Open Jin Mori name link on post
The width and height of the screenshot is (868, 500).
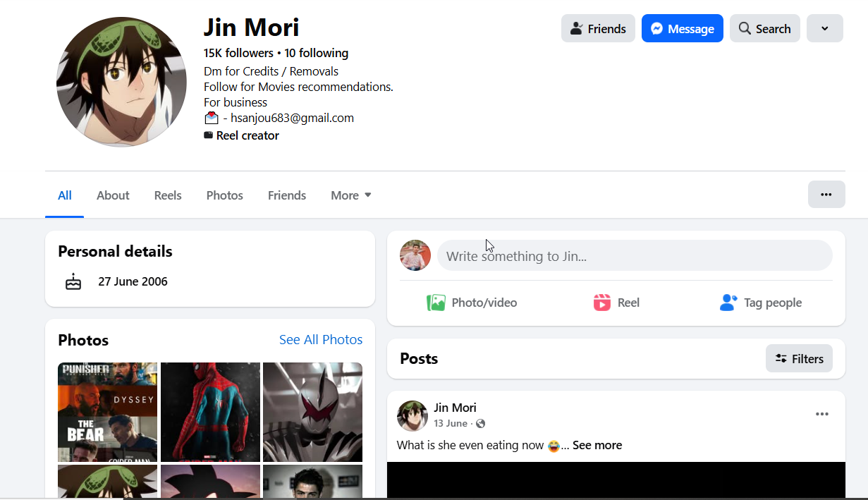point(455,408)
